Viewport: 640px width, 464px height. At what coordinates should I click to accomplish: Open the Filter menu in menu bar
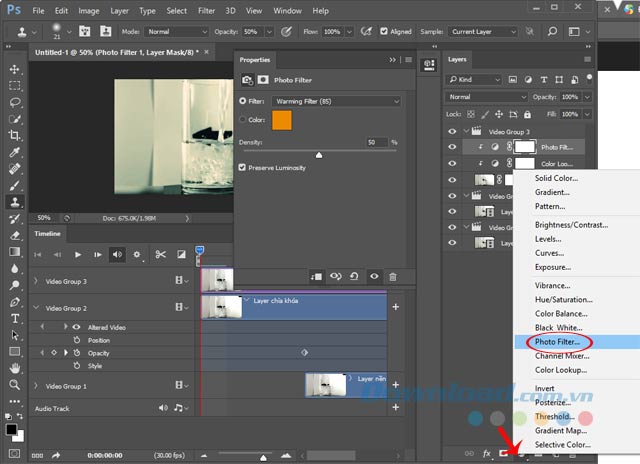click(x=206, y=11)
